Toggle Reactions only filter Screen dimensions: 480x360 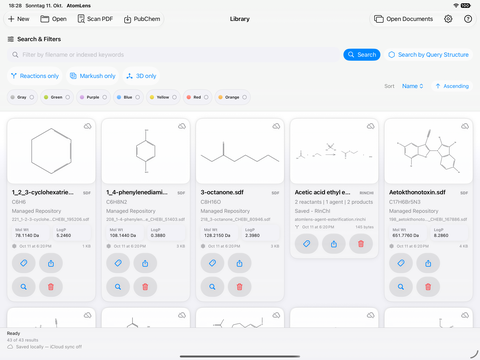(35, 76)
